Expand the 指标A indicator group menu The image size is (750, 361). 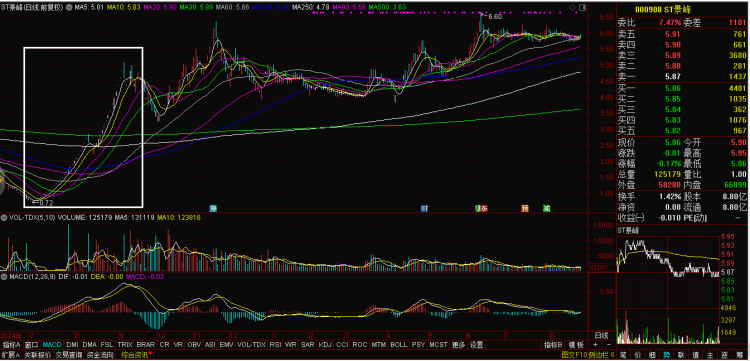click(x=11, y=344)
